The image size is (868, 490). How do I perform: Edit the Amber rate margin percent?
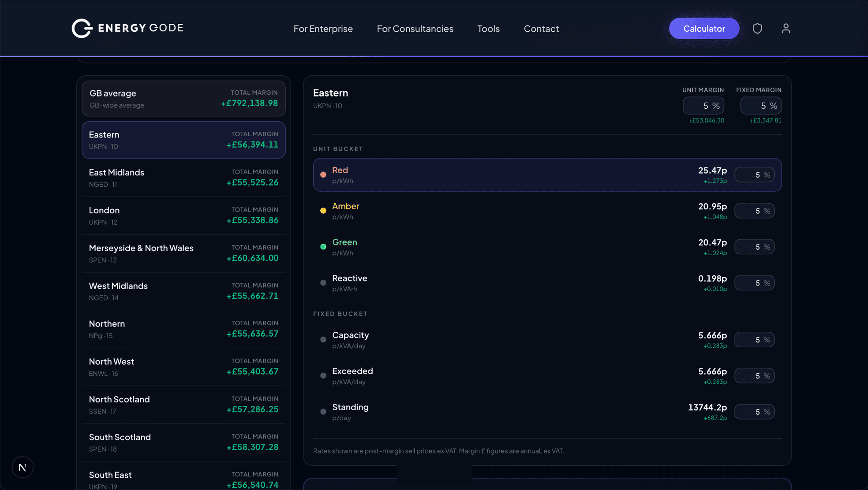point(754,211)
